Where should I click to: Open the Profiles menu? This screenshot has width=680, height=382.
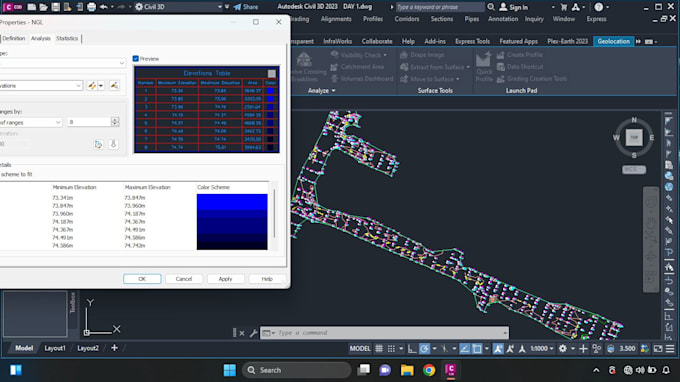click(x=373, y=19)
